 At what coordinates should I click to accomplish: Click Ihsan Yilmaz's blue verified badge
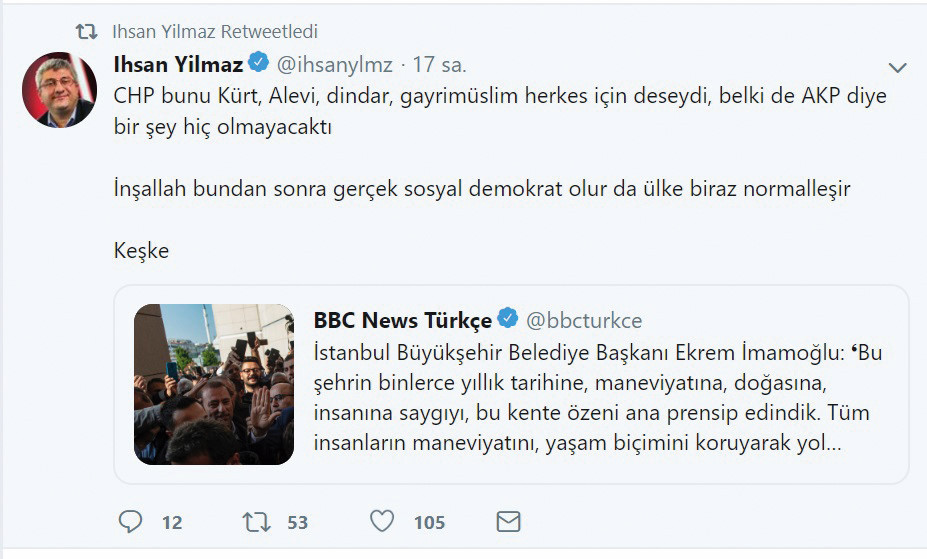(x=259, y=63)
